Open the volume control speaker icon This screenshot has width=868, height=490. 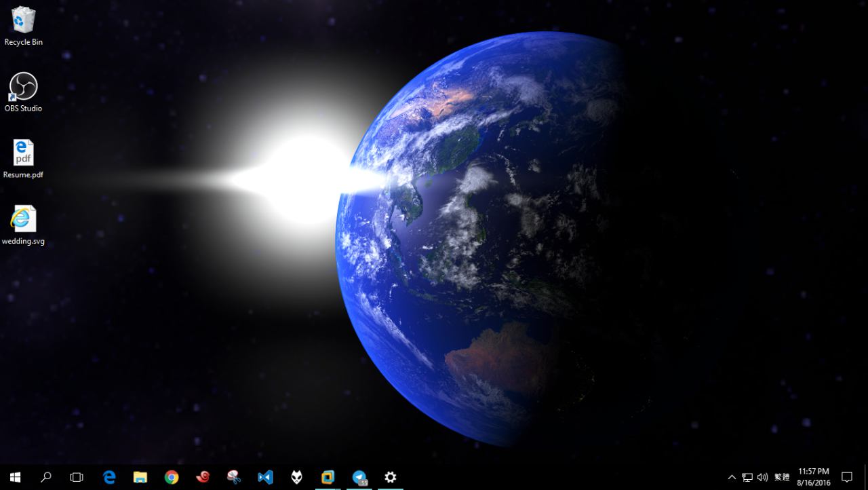(x=763, y=477)
